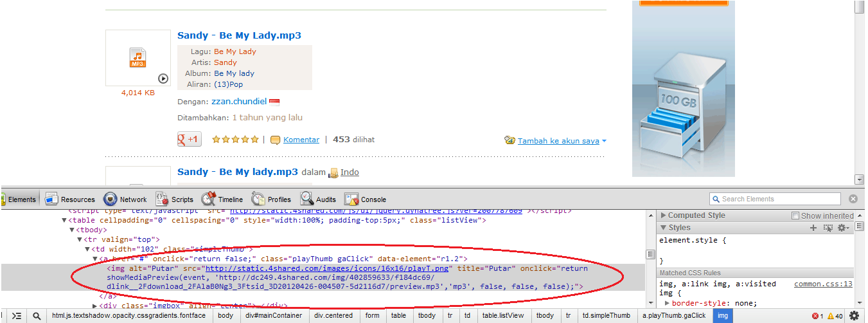Click the red error count indicator

coord(817,316)
